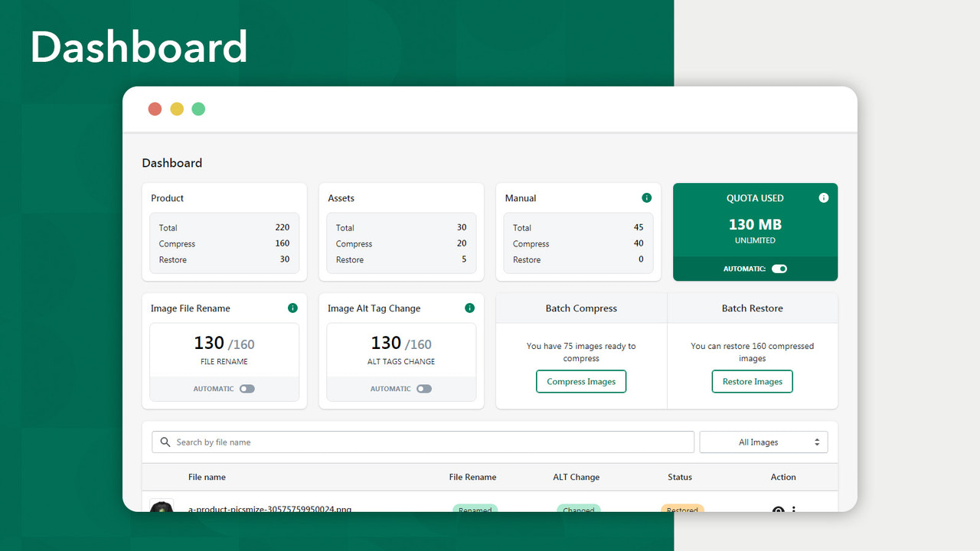Click the eye preview icon in the Action column
Viewport: 980px width, 551px height.
(778, 510)
